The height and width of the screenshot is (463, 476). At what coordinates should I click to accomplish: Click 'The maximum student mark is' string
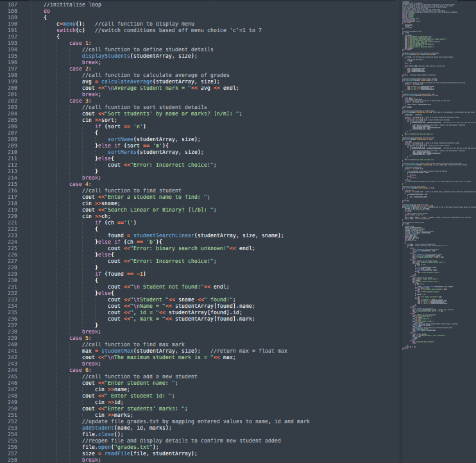click(158, 357)
